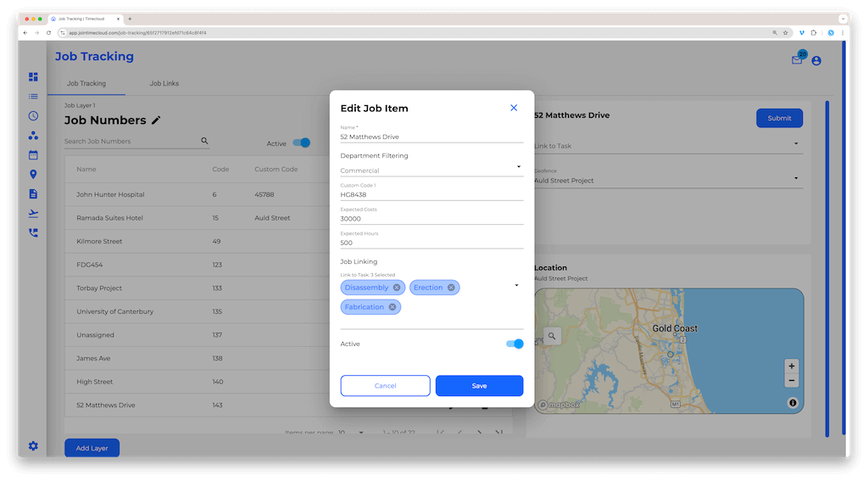
Task: Click the map search magnifier button
Action: tap(552, 337)
